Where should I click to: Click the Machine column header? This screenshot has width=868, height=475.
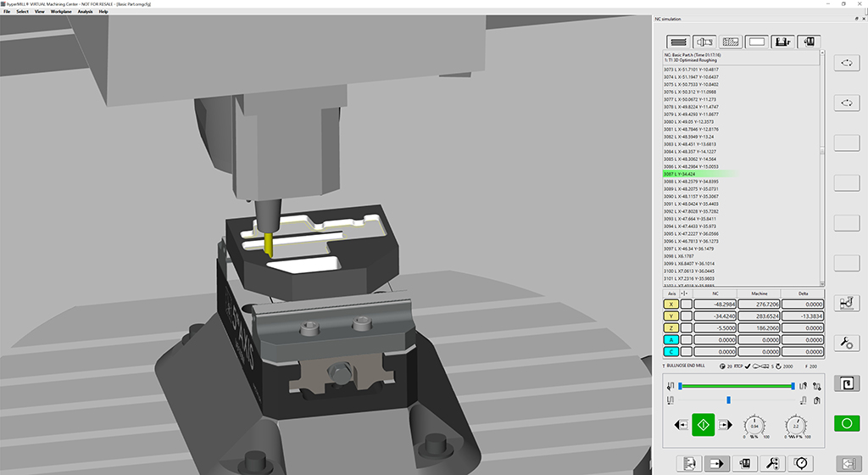(x=759, y=293)
